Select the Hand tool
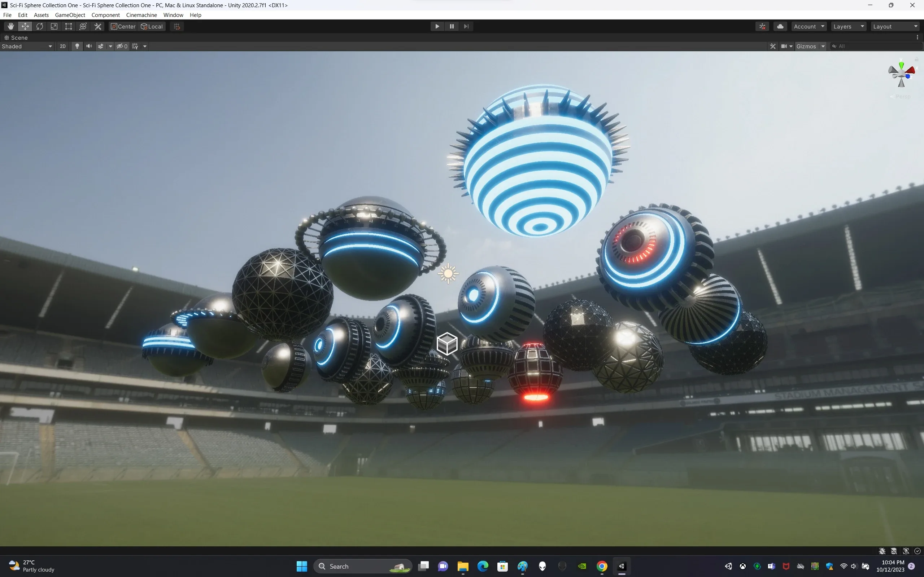924x577 pixels. point(11,26)
